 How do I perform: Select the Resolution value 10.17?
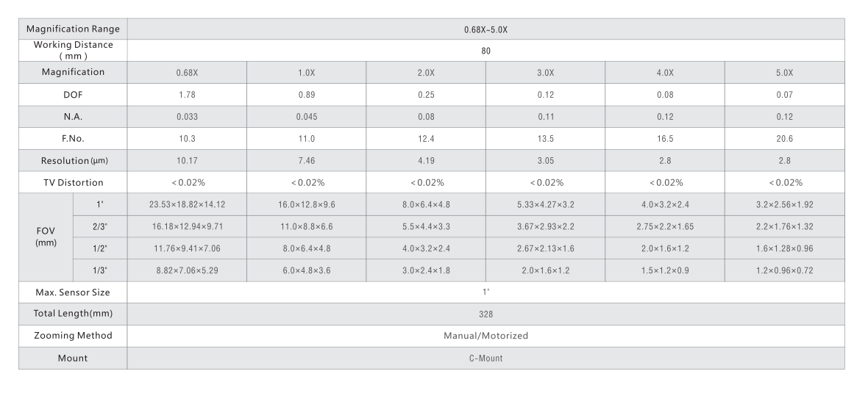click(x=187, y=161)
